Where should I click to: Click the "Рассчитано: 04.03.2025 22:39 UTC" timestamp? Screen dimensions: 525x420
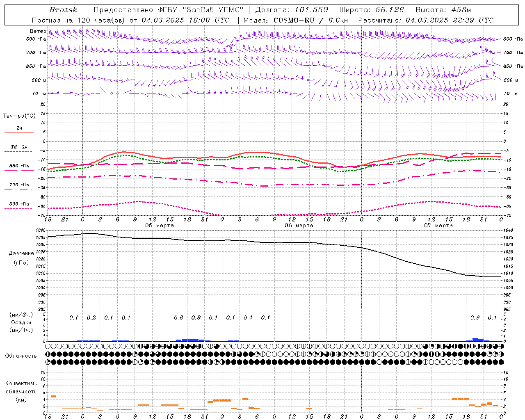(426, 20)
